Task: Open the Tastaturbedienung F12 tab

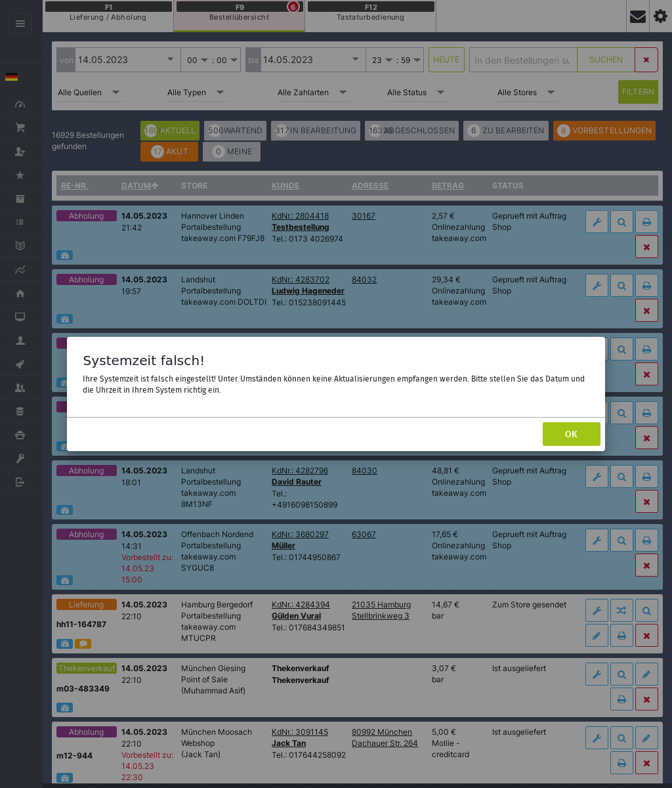Action: 370,12
